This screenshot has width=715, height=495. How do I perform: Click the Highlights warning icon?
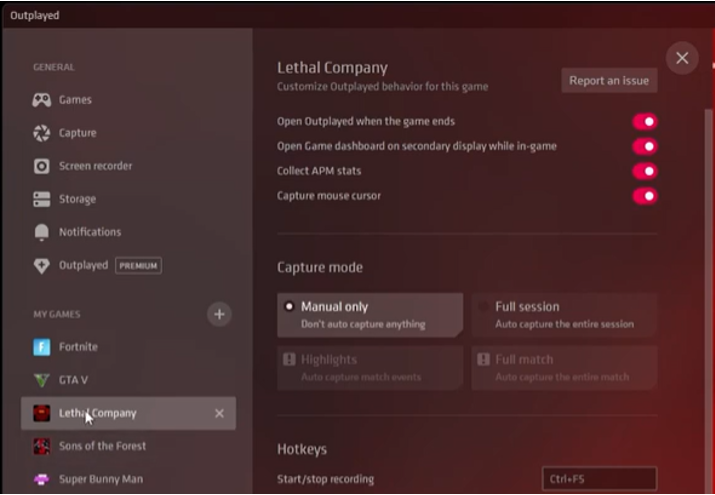point(289,359)
